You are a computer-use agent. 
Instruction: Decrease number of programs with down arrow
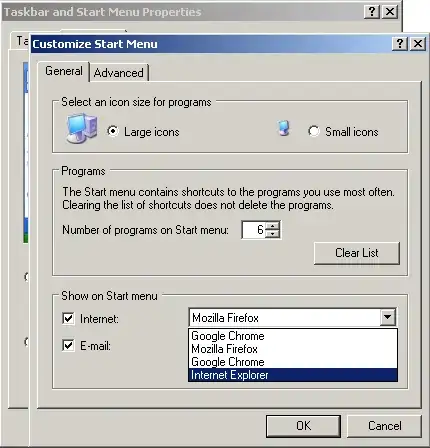273,234
